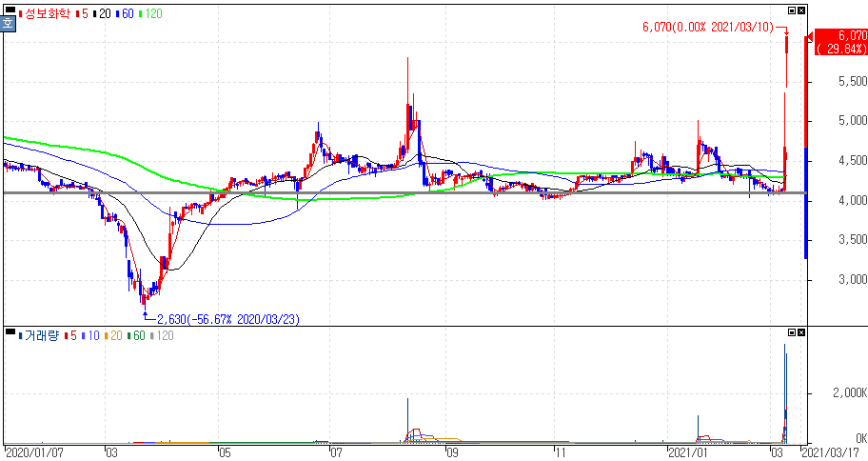868x461 pixels.
Task: Click the 09 month label on date axis
Action: coord(452,452)
